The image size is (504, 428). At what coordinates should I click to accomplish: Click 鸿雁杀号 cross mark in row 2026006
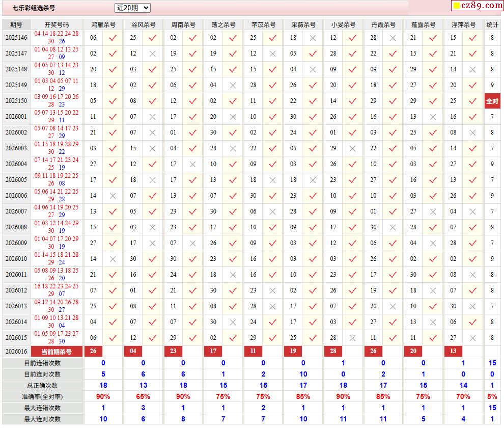click(x=113, y=196)
